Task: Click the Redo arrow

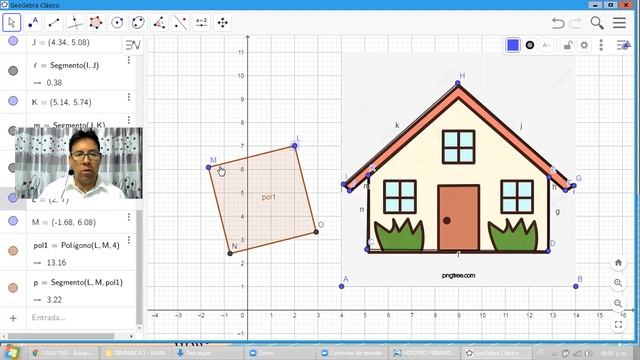Action: (x=576, y=23)
